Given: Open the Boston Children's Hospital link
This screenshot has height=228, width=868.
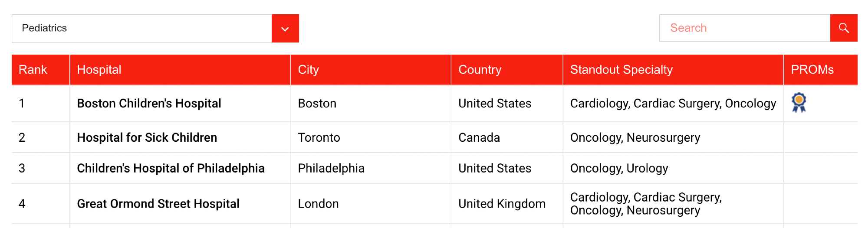Looking at the screenshot, I should (x=149, y=104).
